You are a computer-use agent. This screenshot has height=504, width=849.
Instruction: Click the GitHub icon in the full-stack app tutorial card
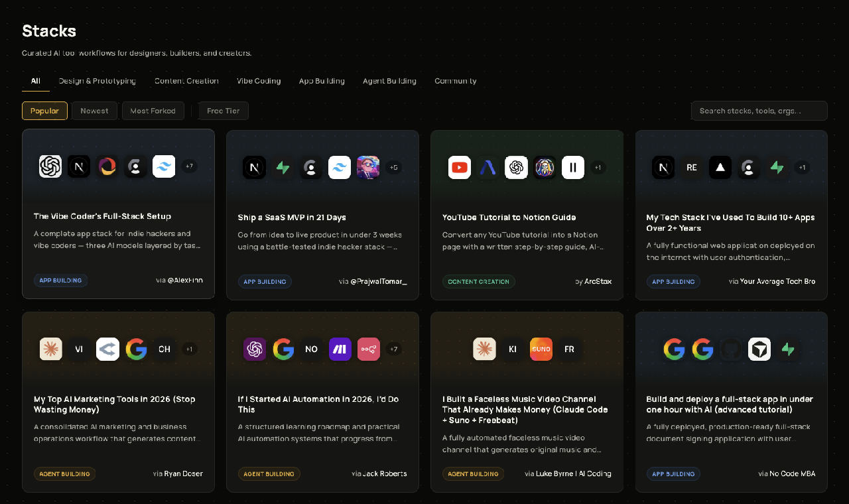731,349
